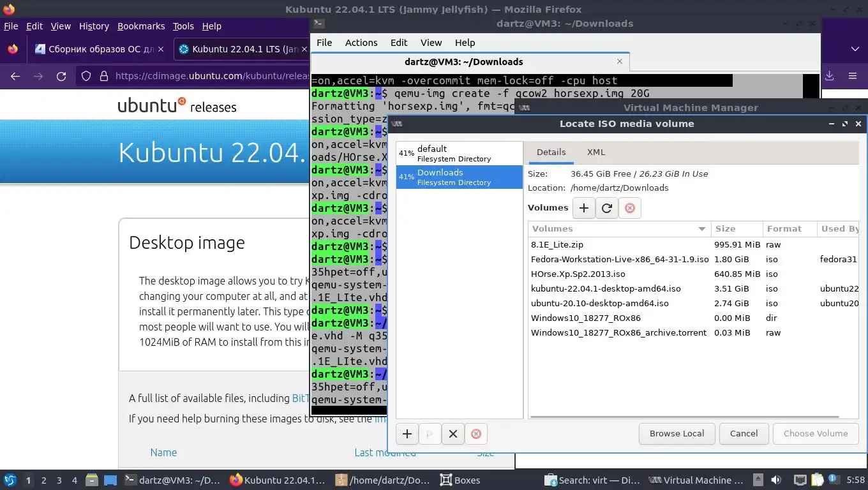Select volume 8.1E_Lite.zip
This screenshot has height=490, width=868.
(x=693, y=244)
